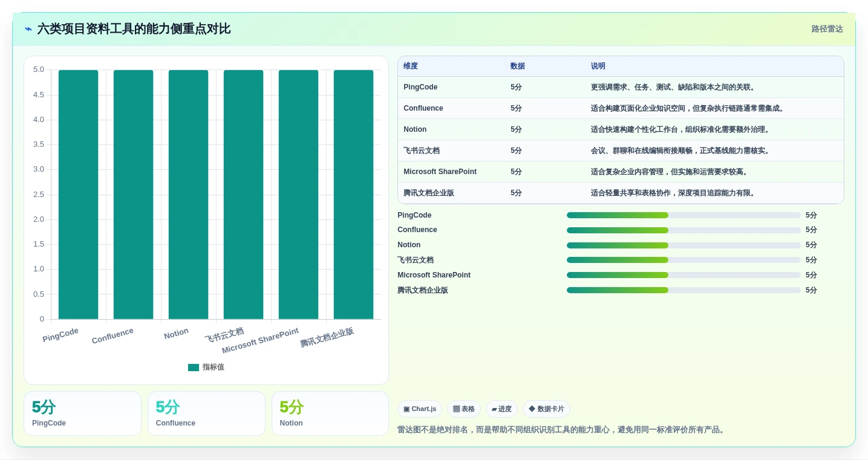Click the Notion progress bar

point(684,245)
